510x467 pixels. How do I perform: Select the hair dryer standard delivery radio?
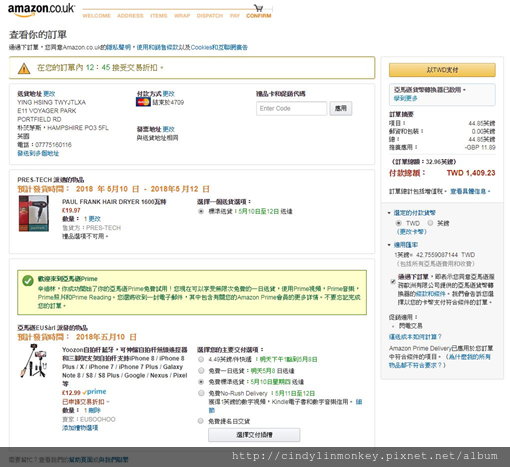click(201, 211)
